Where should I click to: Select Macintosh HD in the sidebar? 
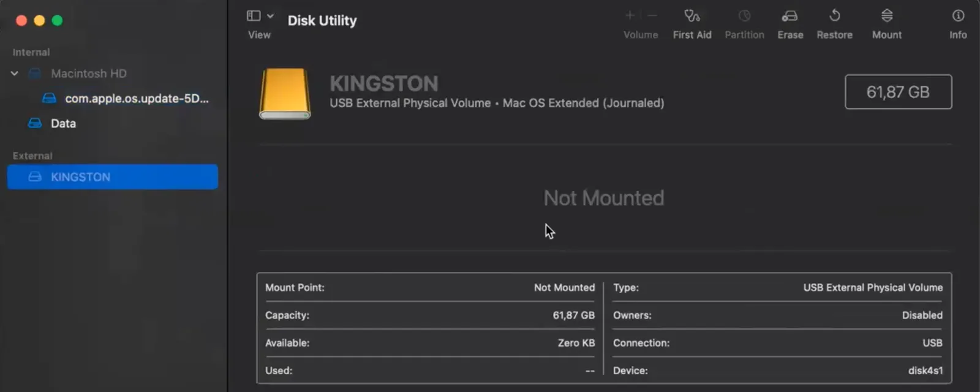(88, 73)
